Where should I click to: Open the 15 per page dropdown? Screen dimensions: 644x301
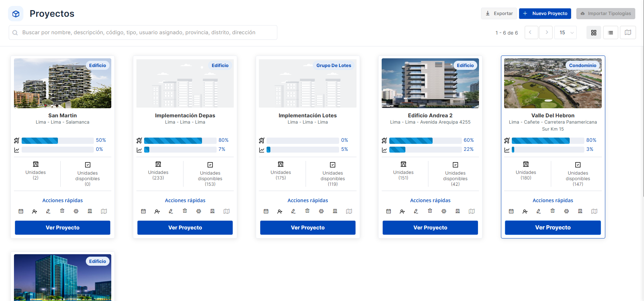(566, 32)
